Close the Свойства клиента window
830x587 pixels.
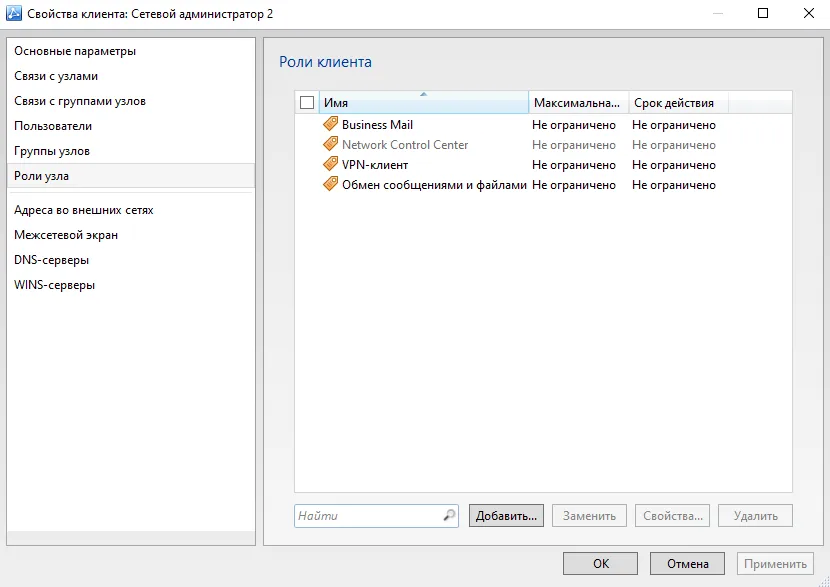click(x=809, y=13)
